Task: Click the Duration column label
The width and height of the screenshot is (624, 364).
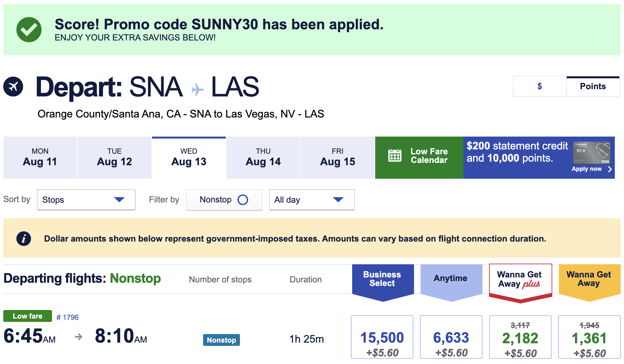Action: (306, 279)
